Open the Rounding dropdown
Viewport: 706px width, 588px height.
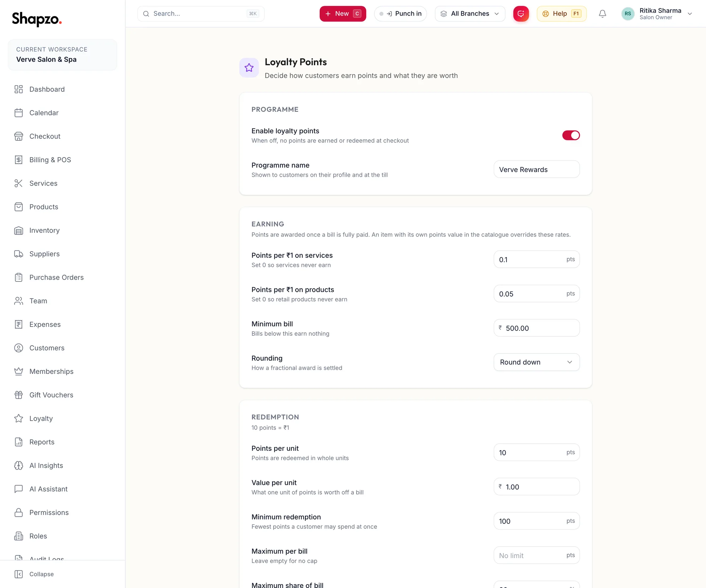[537, 362]
